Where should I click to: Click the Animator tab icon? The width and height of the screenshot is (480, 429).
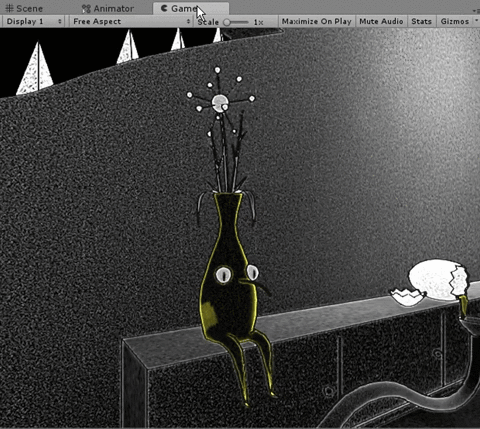click(x=86, y=9)
